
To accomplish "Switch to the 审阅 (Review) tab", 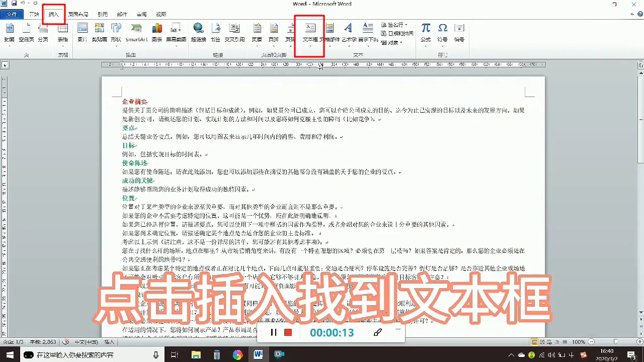I will click(141, 15).
